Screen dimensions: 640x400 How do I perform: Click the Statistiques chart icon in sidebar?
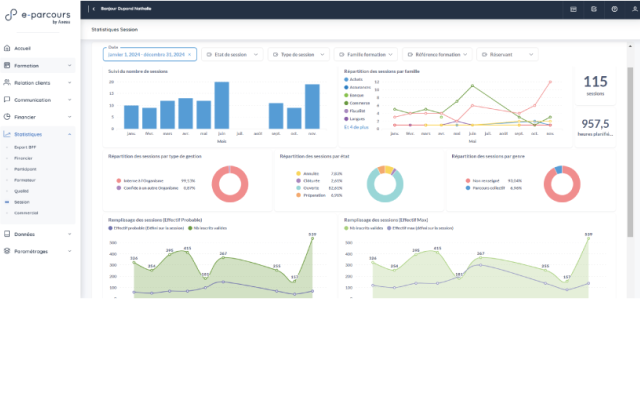coord(7,134)
